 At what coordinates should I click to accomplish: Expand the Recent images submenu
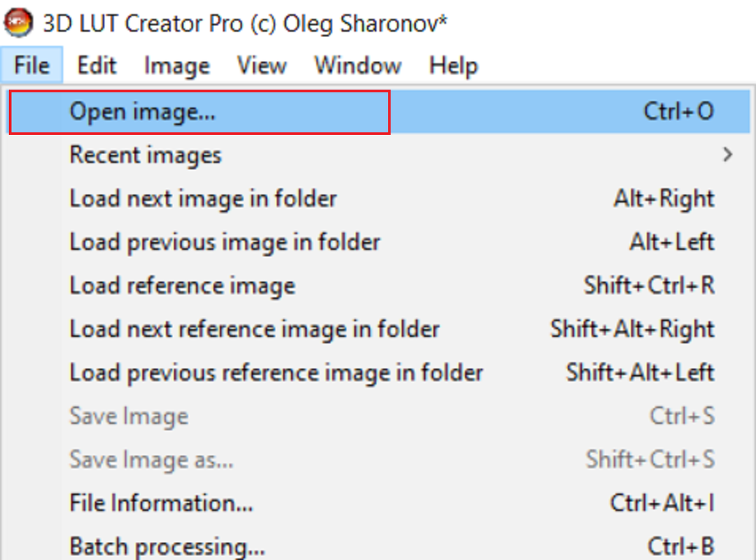(x=379, y=155)
